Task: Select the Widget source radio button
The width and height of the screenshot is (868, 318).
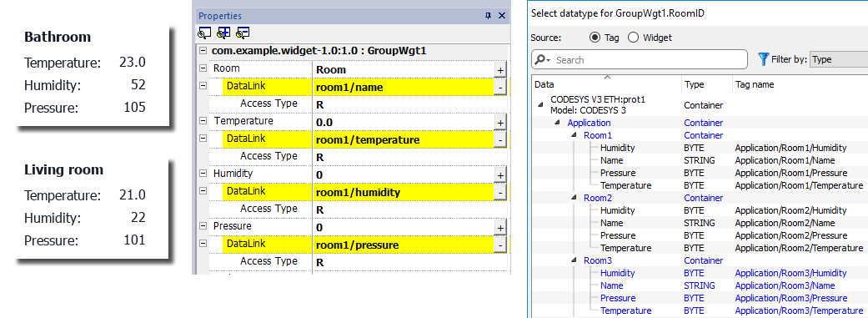Action: coord(634,38)
